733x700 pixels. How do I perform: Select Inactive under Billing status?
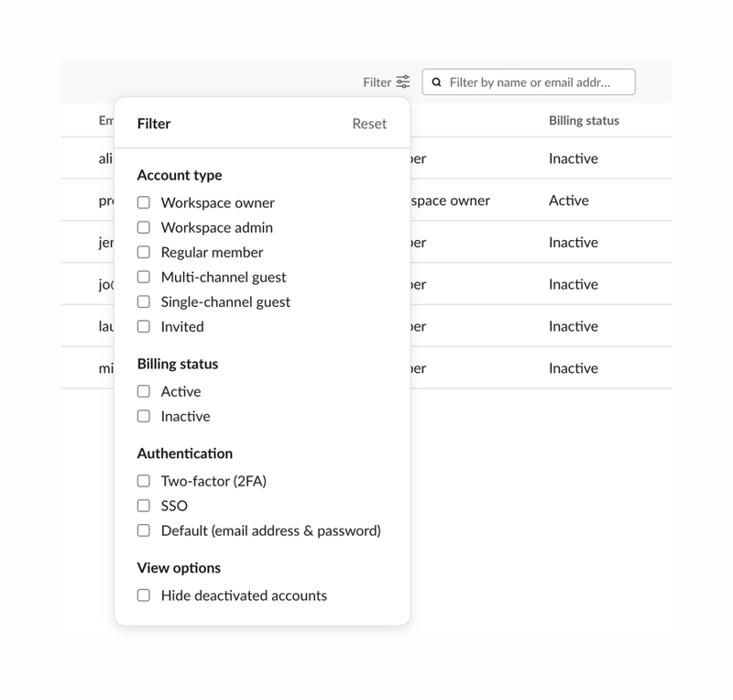click(143, 415)
